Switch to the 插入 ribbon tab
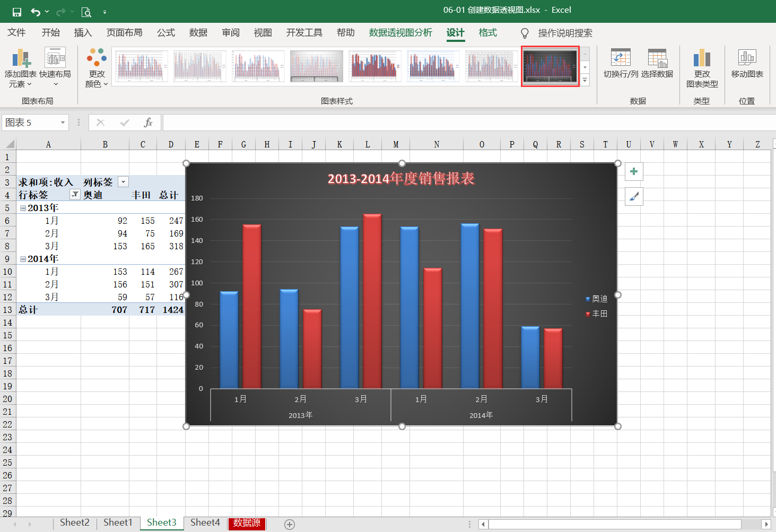The width and height of the screenshot is (776, 532). pos(83,33)
